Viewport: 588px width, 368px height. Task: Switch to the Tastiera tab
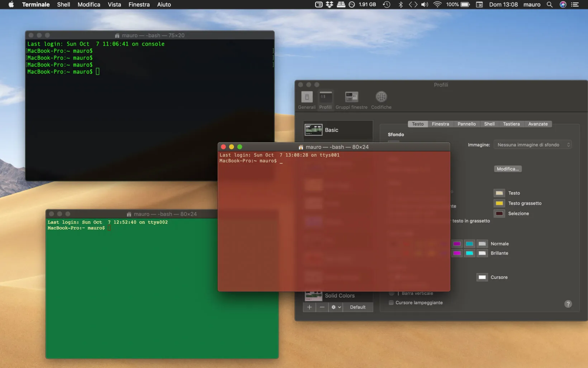[511, 124]
